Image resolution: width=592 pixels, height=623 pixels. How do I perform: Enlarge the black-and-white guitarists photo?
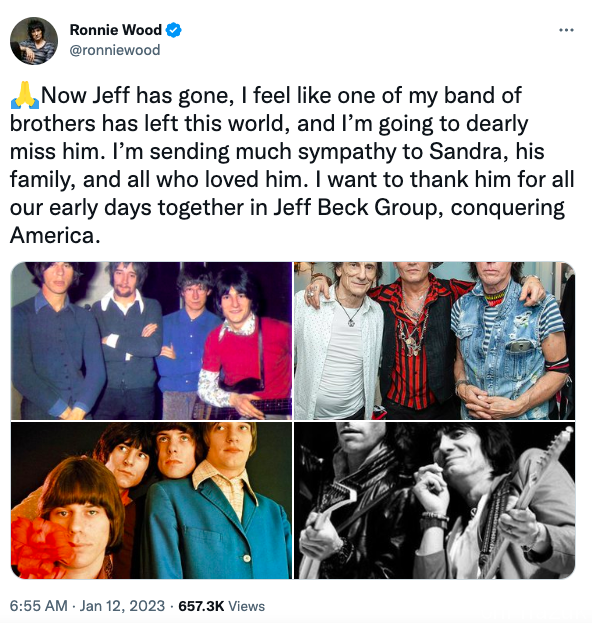(x=434, y=501)
